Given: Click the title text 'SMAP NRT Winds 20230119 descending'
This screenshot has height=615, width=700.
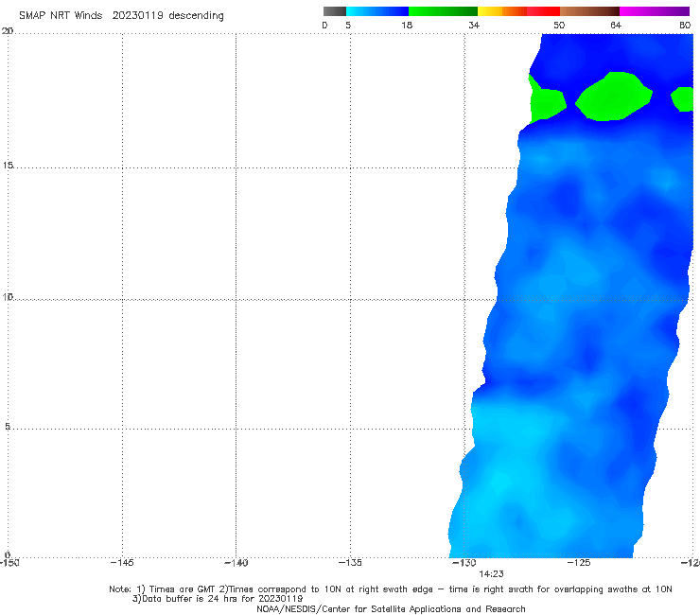Looking at the screenshot, I should point(121,16).
